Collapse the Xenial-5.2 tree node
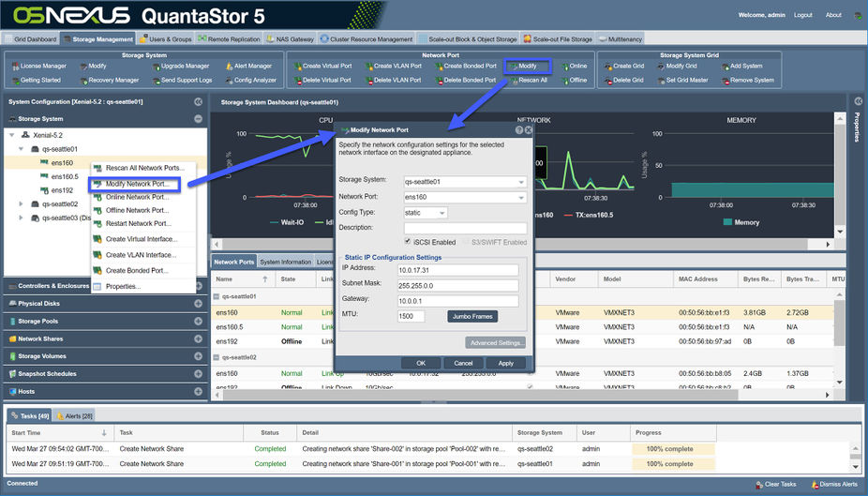The width and height of the screenshot is (868, 496). [12, 135]
